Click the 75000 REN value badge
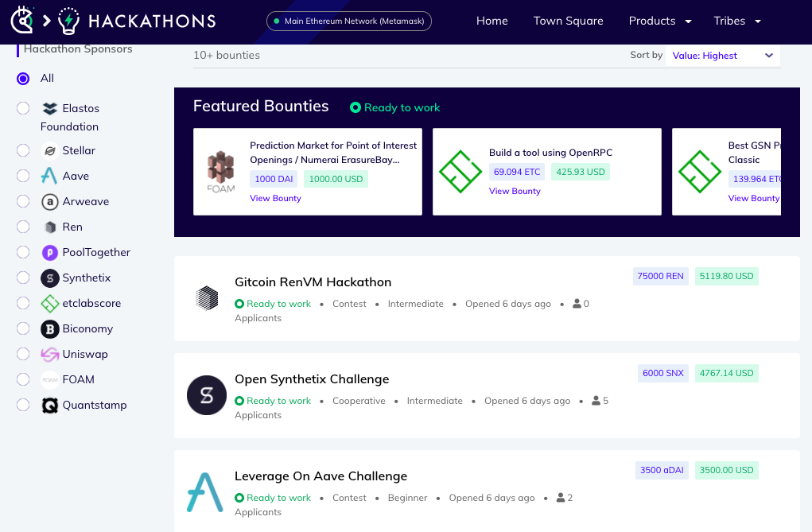The height and width of the screenshot is (532, 812). coord(660,276)
